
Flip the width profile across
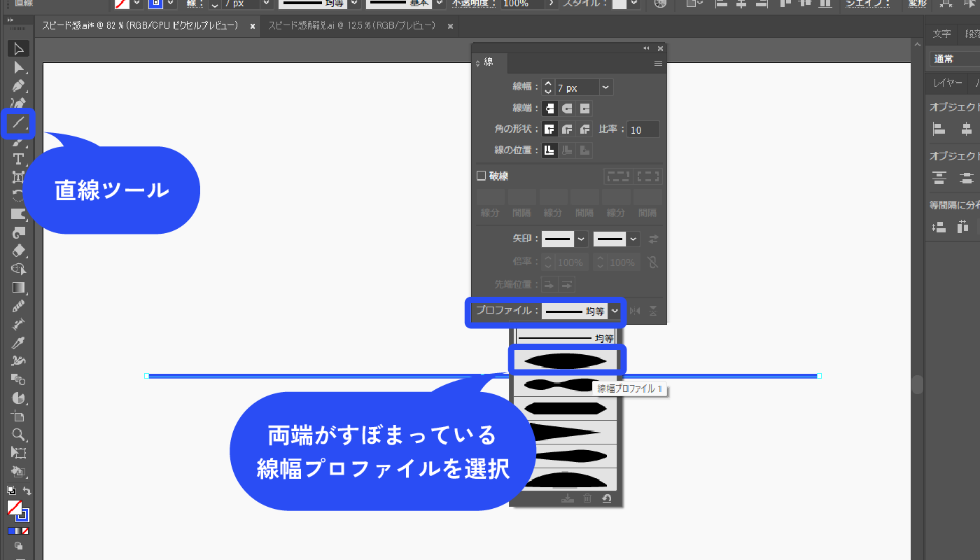coord(652,311)
